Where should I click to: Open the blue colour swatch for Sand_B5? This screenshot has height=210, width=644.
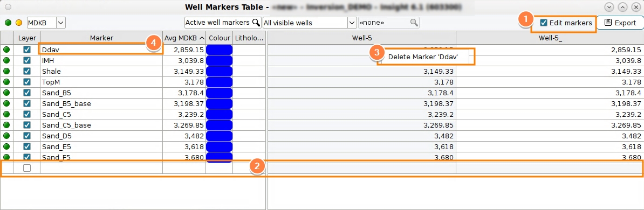(x=219, y=93)
